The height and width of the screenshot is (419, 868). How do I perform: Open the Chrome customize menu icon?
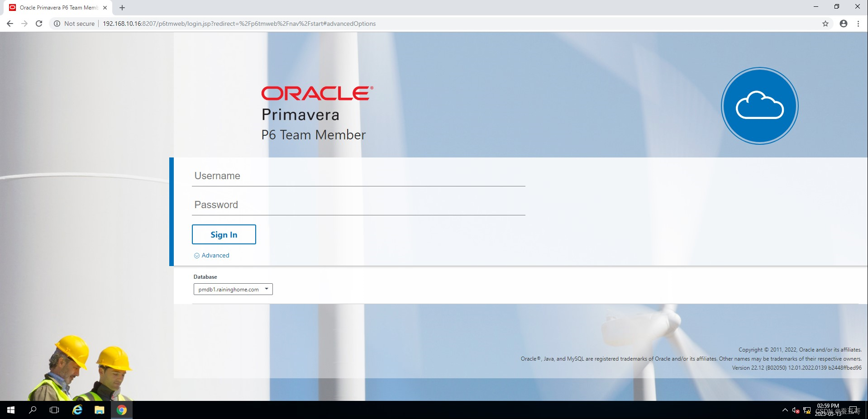(858, 24)
